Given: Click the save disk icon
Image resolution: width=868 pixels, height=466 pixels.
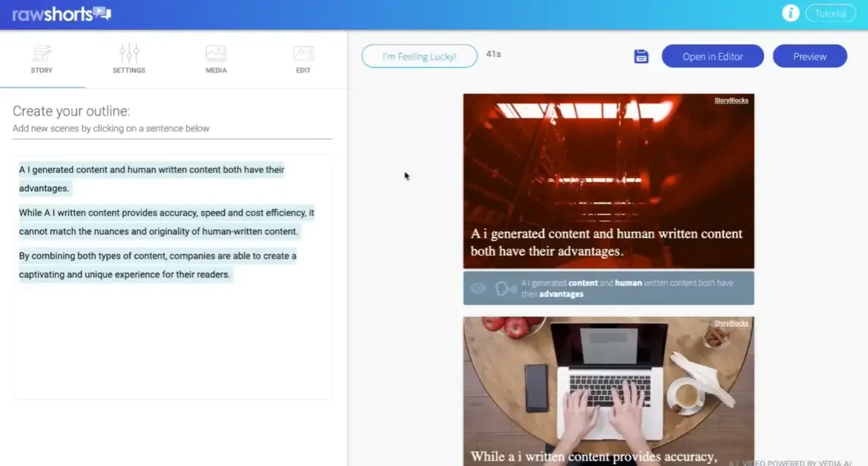Looking at the screenshot, I should click(641, 57).
